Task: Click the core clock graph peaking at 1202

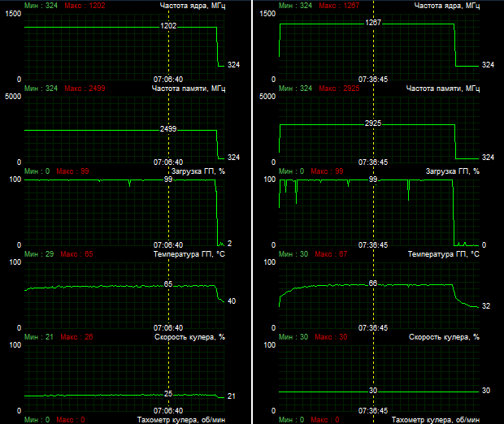Action: point(124,47)
